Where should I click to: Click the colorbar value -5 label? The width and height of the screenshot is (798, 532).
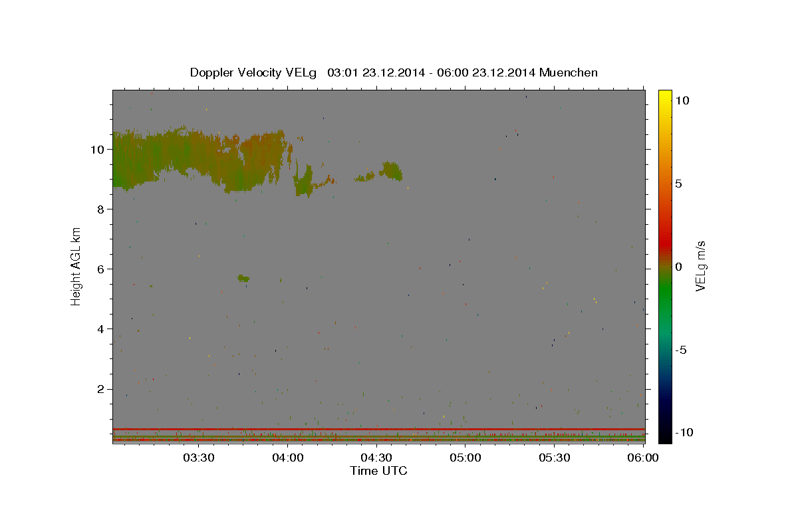tap(682, 350)
